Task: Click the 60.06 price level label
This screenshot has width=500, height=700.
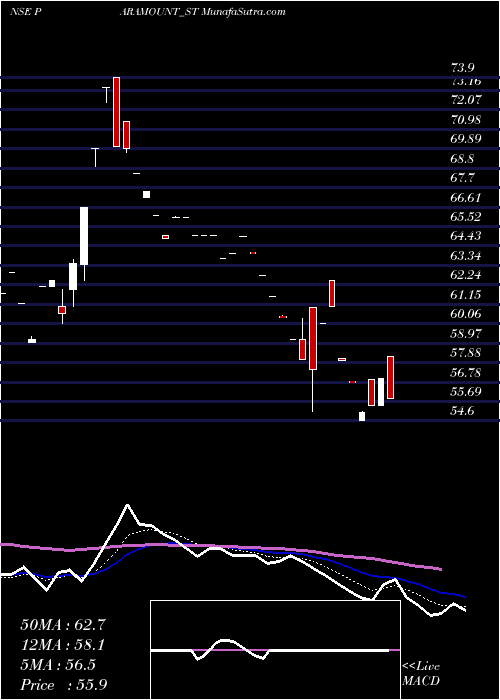Action: tap(467, 314)
